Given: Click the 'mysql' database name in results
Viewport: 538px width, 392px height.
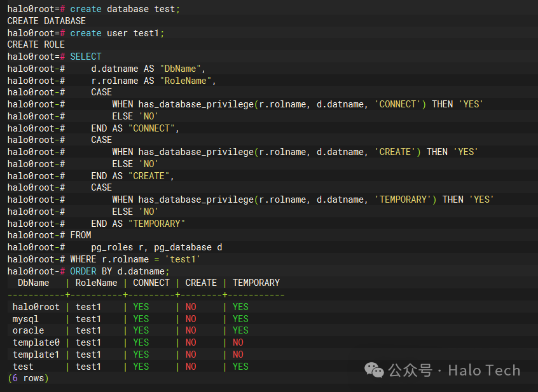Looking at the screenshot, I should click(25, 319).
